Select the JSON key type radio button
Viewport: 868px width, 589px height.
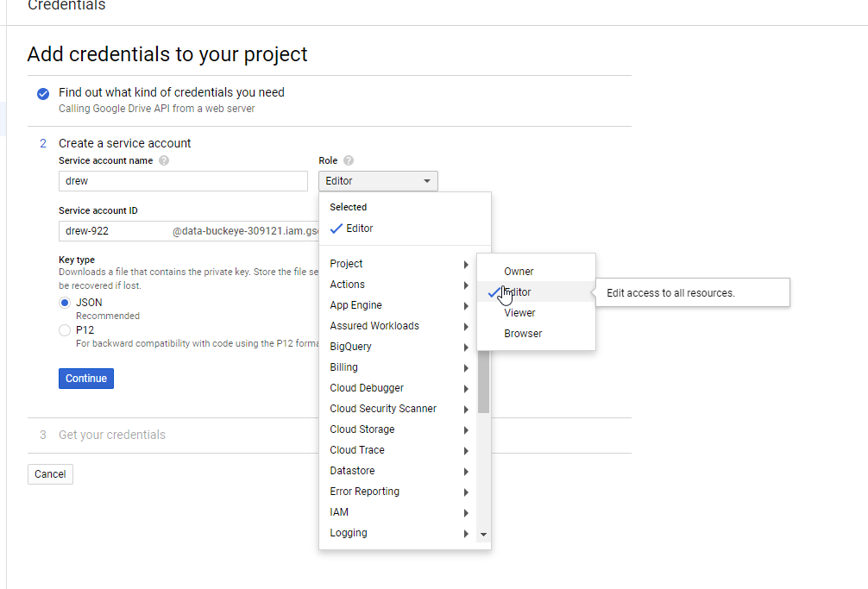65,302
